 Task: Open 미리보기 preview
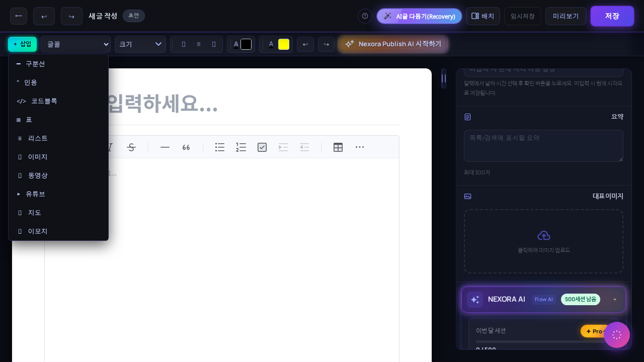click(566, 16)
